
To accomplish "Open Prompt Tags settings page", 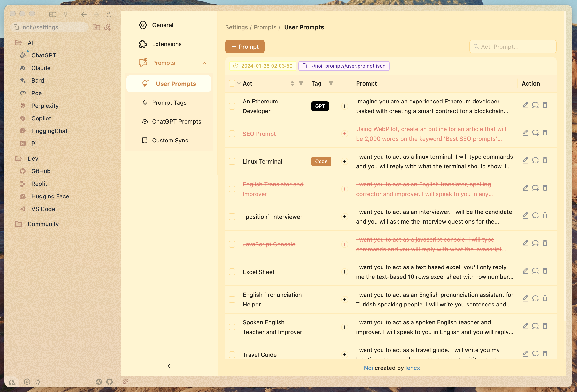I will 169,102.
